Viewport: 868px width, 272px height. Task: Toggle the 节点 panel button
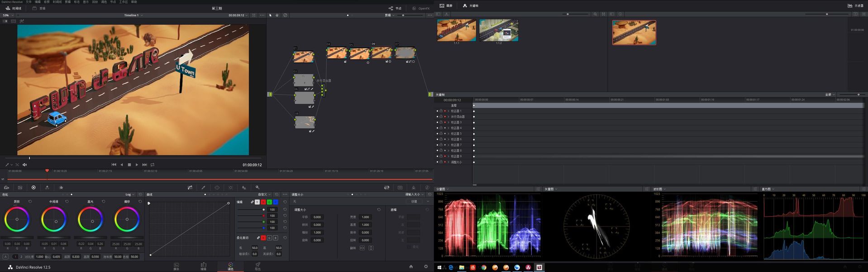coord(395,8)
